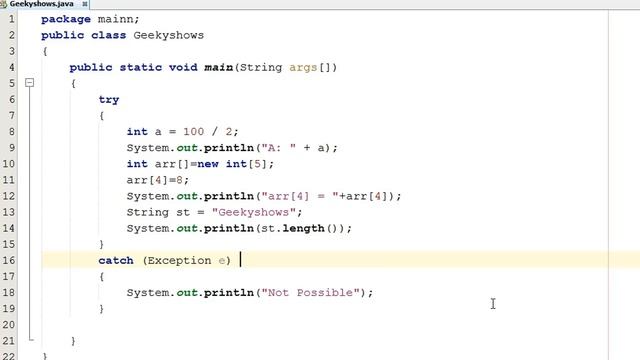
Task: Switch to the Geekyshows.java tab
Action: (41, 4)
